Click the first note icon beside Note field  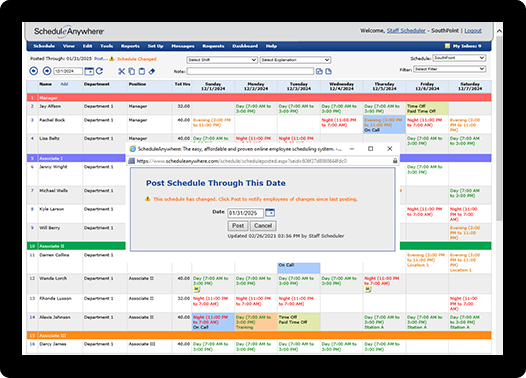point(319,71)
